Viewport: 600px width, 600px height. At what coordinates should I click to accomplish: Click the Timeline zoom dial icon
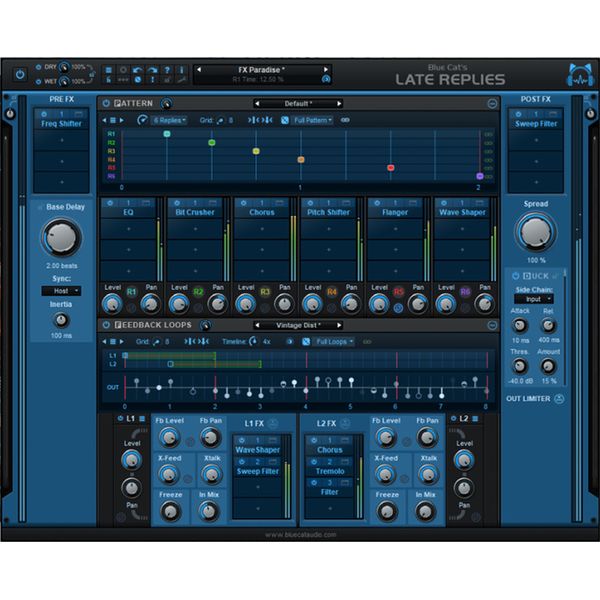tap(253, 341)
